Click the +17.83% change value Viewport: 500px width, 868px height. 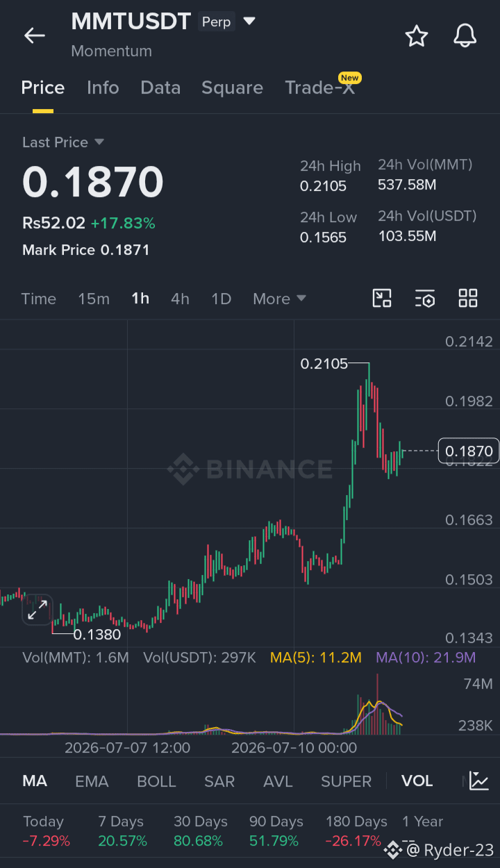coord(123,223)
